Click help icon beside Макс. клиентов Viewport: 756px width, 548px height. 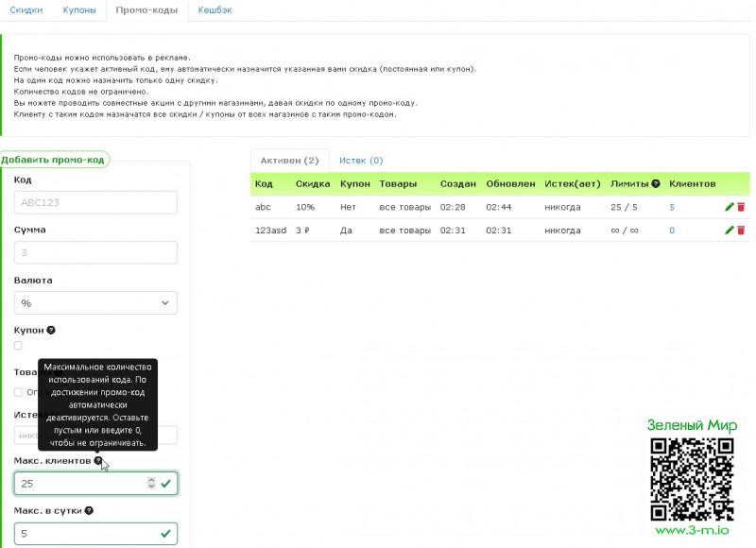click(98, 460)
